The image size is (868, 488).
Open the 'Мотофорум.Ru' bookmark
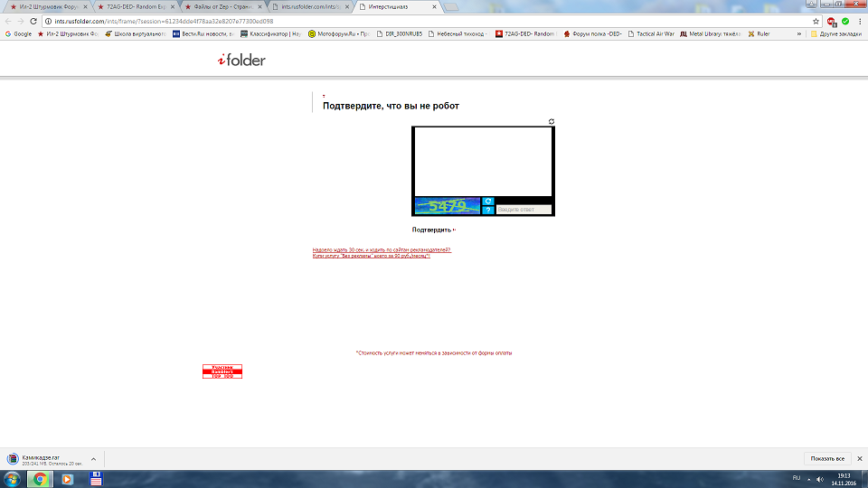(339, 33)
